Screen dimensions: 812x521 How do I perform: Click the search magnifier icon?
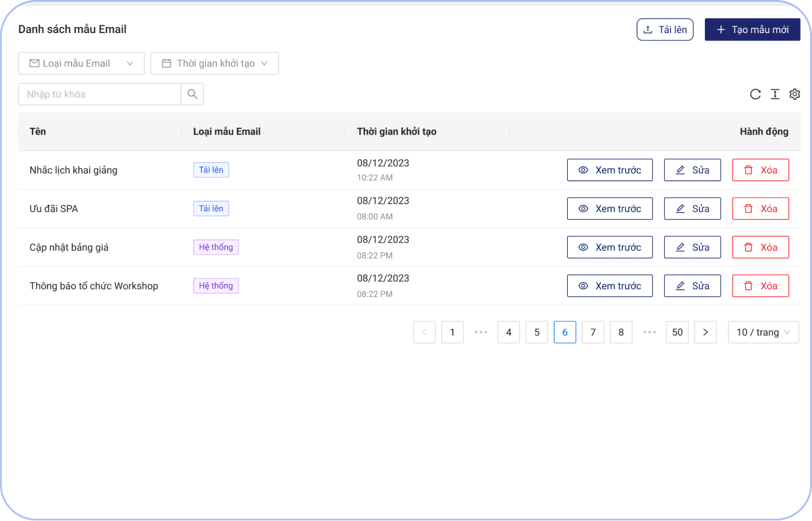[x=192, y=94]
